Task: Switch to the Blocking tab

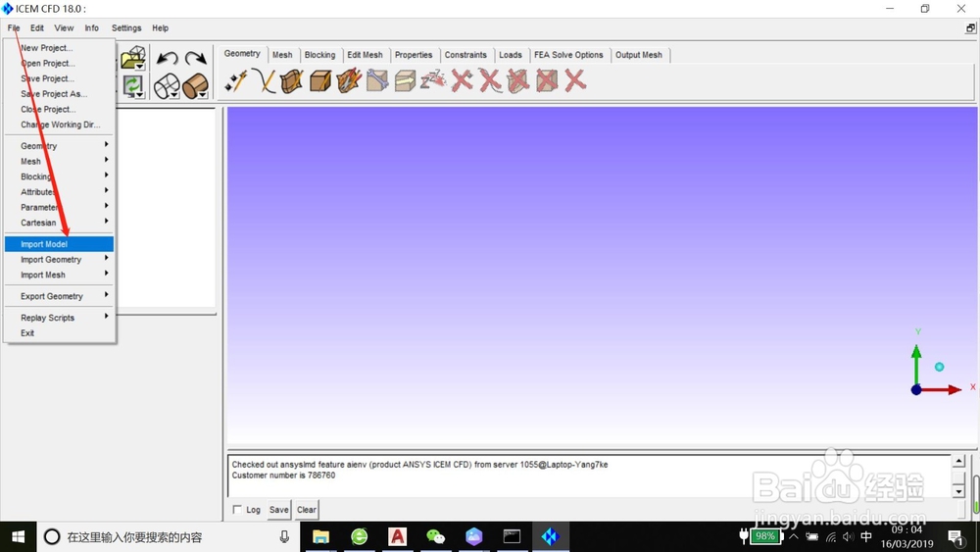Action: point(320,55)
